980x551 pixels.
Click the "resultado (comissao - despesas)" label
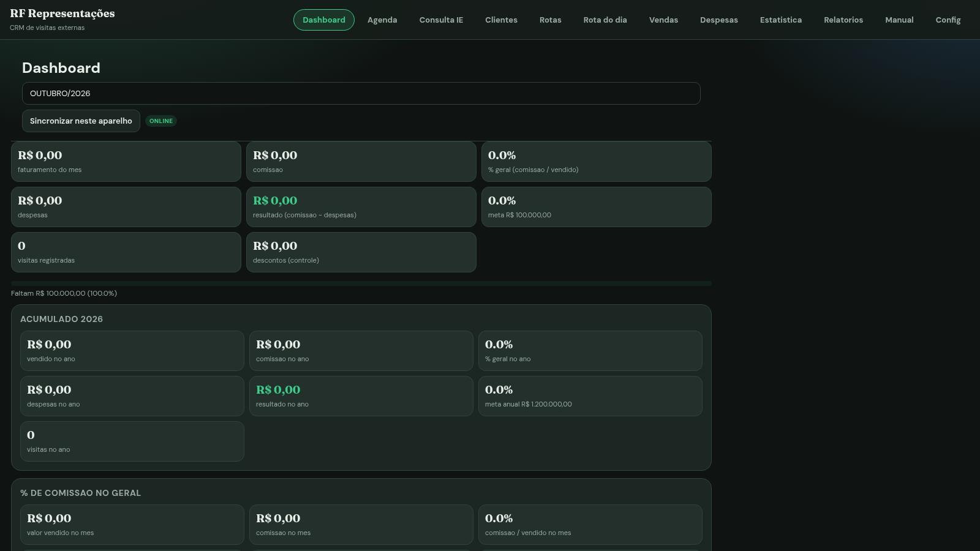[304, 216]
